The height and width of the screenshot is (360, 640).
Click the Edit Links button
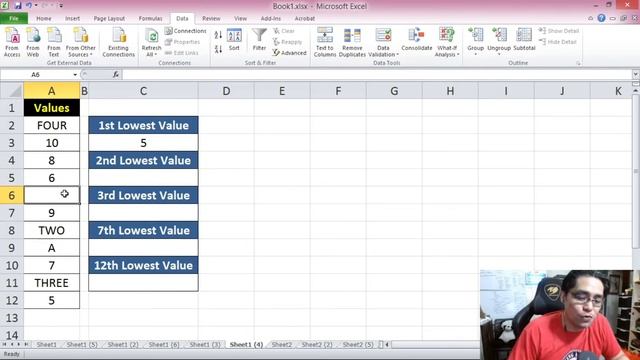point(182,53)
